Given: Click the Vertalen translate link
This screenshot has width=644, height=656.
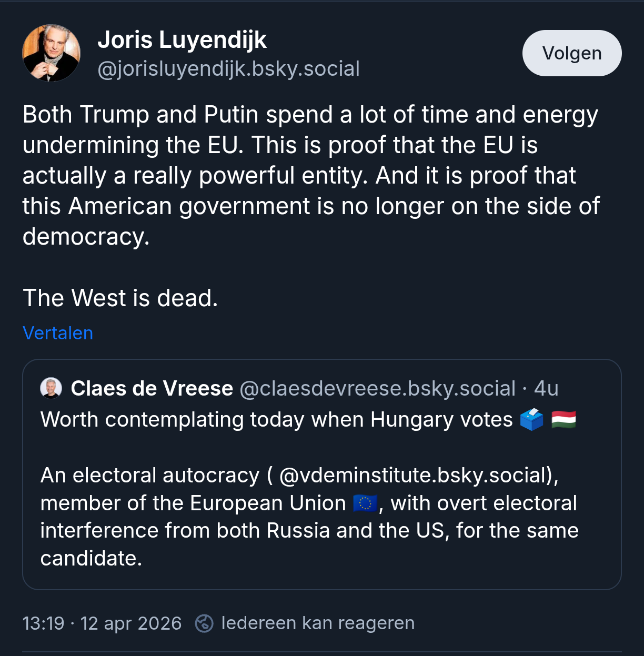Looking at the screenshot, I should tap(58, 333).
